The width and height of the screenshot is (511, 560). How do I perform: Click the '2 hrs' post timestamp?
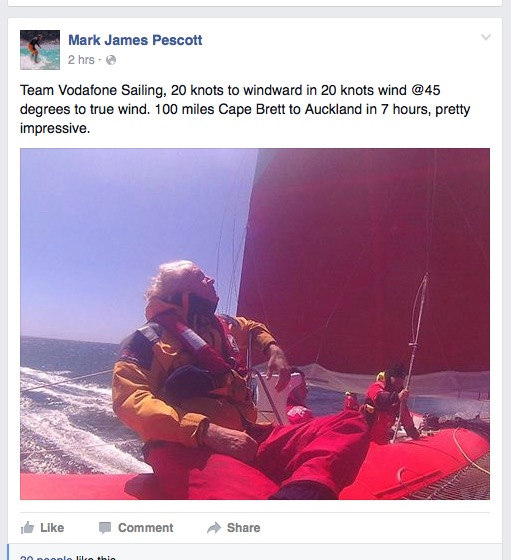coord(81,60)
